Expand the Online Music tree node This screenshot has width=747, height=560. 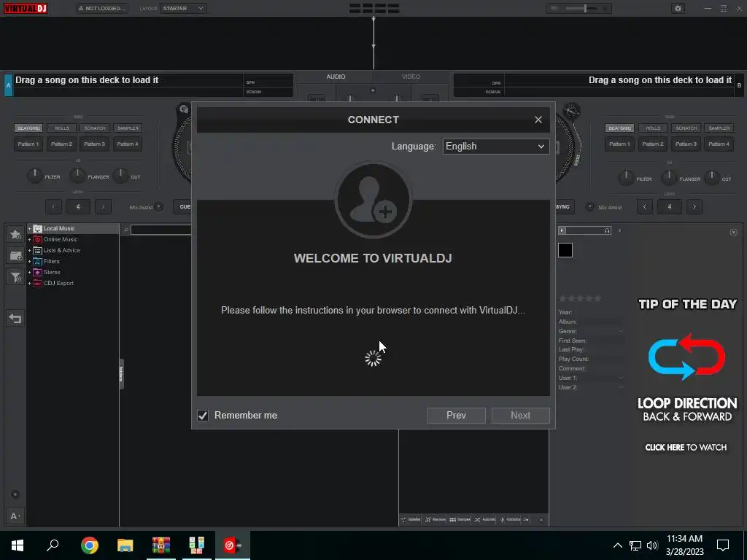click(29, 239)
